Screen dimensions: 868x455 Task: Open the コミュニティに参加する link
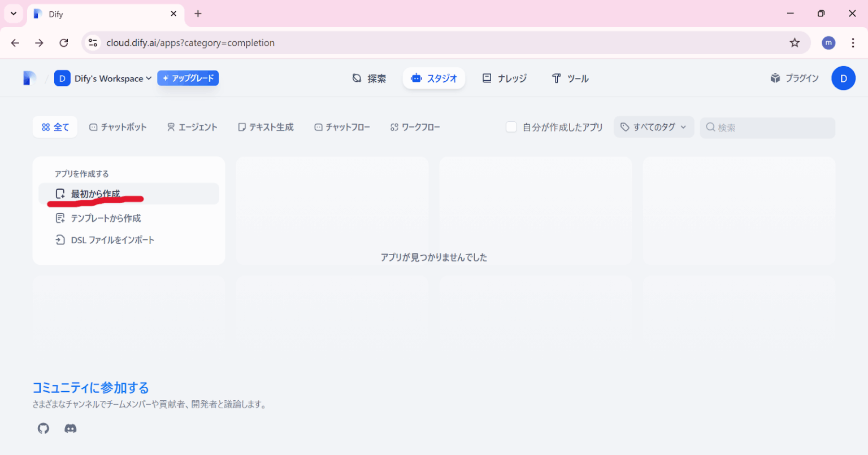[90, 388]
